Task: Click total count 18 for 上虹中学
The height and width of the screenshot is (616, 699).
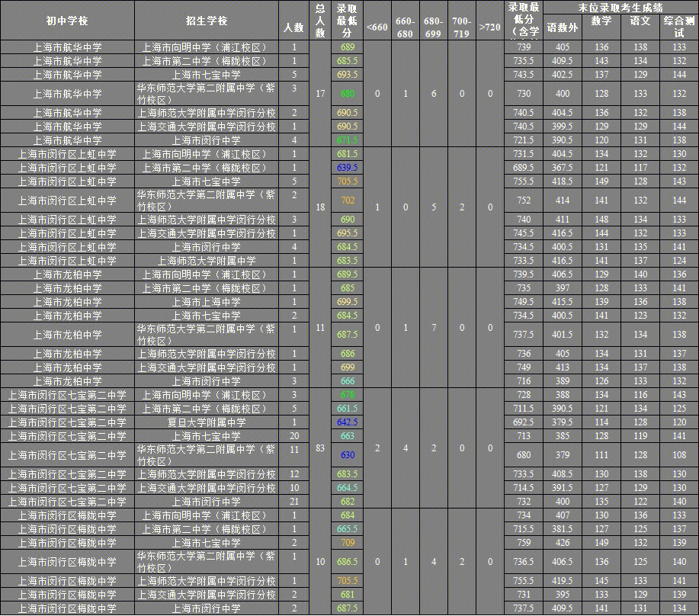Action: pos(320,207)
